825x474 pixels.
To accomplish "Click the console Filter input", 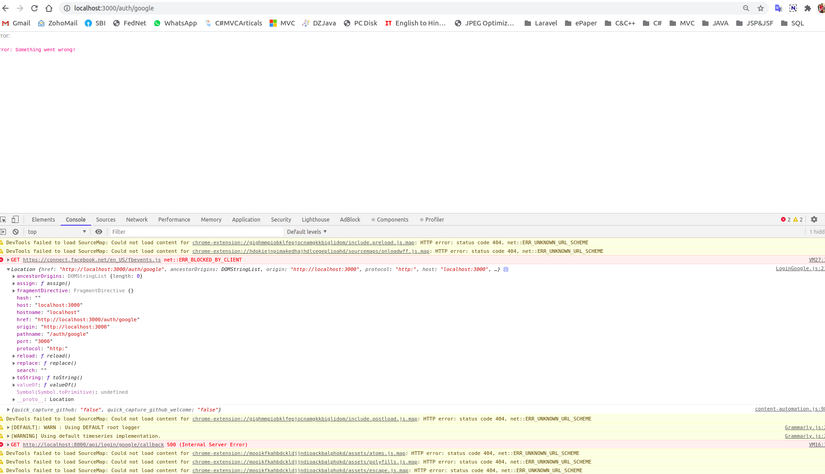I will (x=195, y=231).
